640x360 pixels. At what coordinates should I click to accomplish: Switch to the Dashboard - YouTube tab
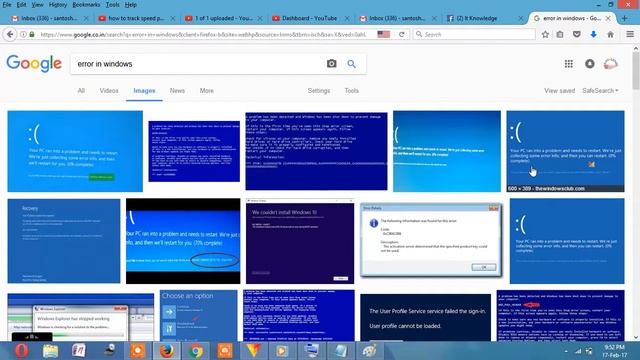coord(309,18)
